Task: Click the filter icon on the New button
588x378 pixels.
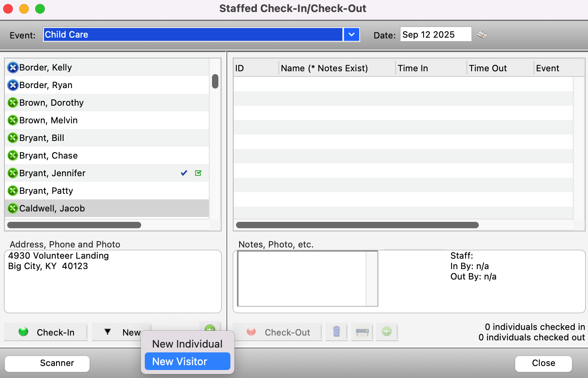Action: pos(107,332)
